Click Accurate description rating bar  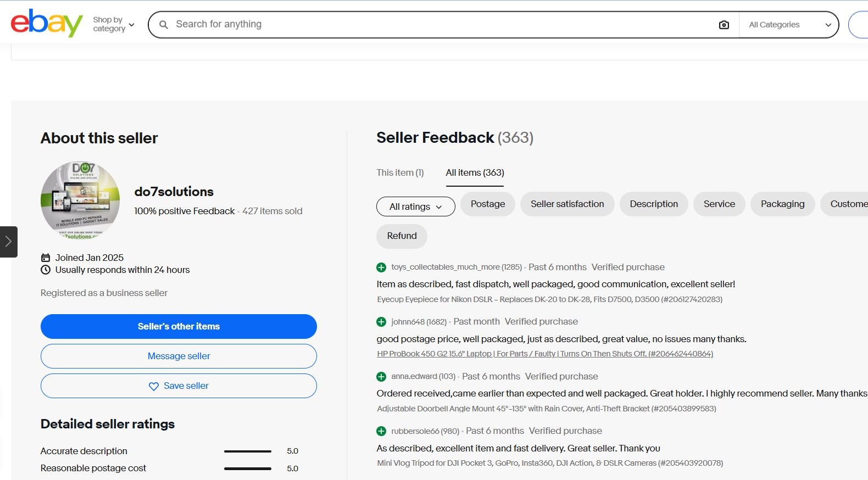pos(248,451)
